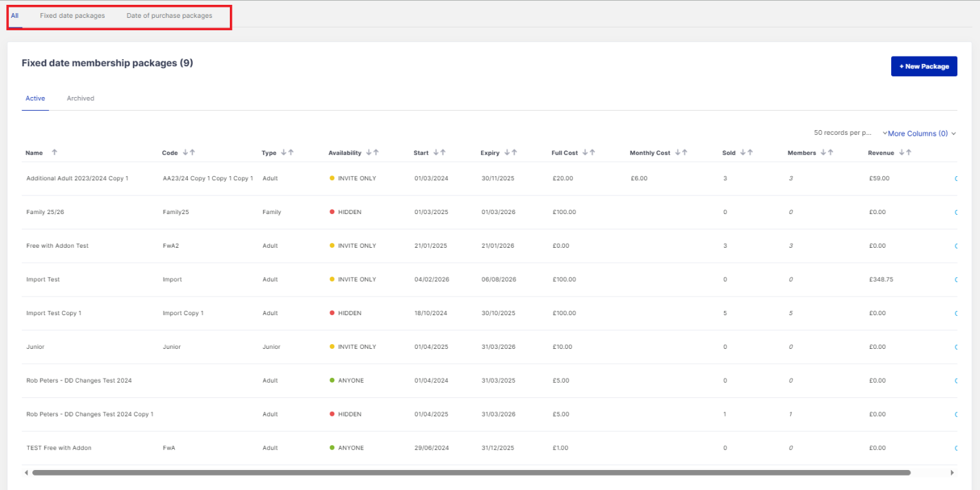Sort by Type using the header arrows
This screenshot has width=980, height=490.
287,153
